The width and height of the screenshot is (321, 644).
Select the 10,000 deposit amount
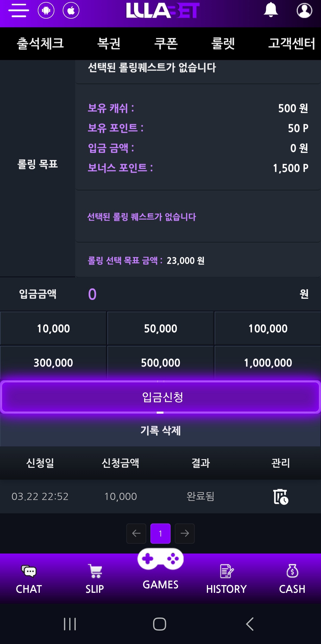click(53, 329)
